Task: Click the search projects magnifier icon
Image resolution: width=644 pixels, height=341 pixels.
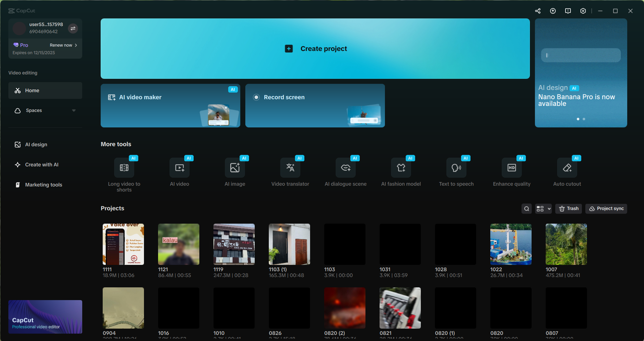Action: (527, 209)
